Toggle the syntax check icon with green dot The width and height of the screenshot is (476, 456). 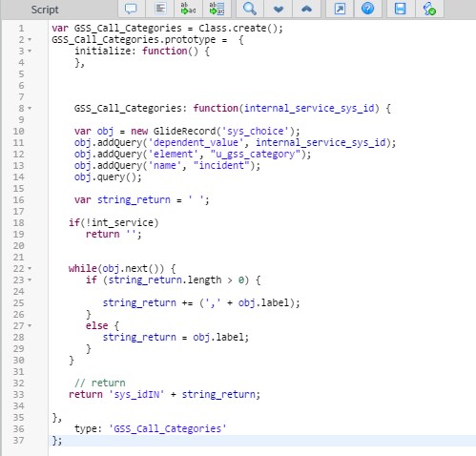[429, 9]
